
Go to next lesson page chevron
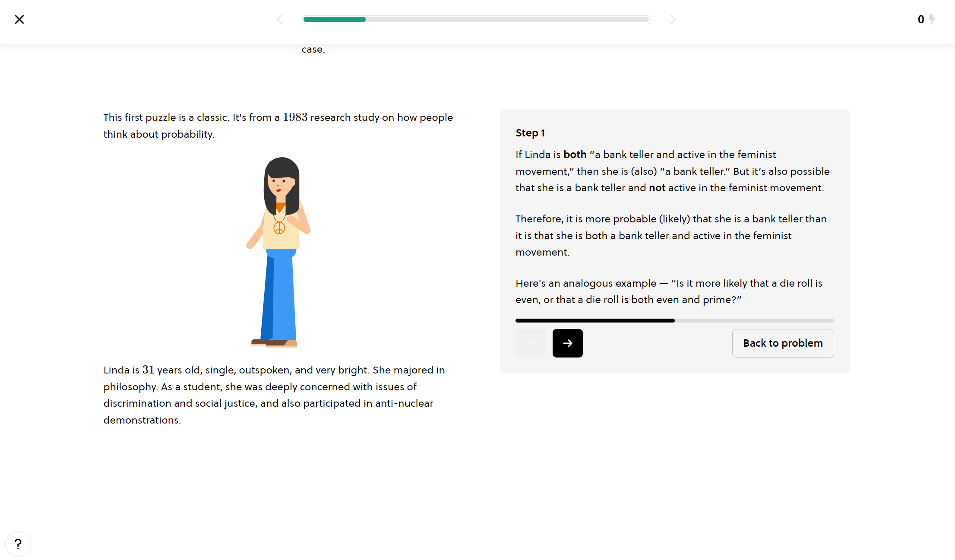click(673, 19)
